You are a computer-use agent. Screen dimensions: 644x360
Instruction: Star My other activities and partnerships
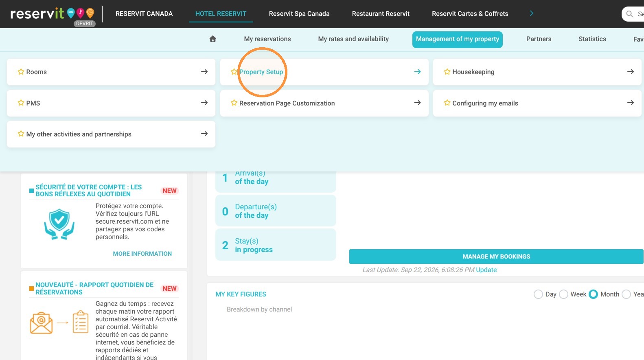coord(21,134)
